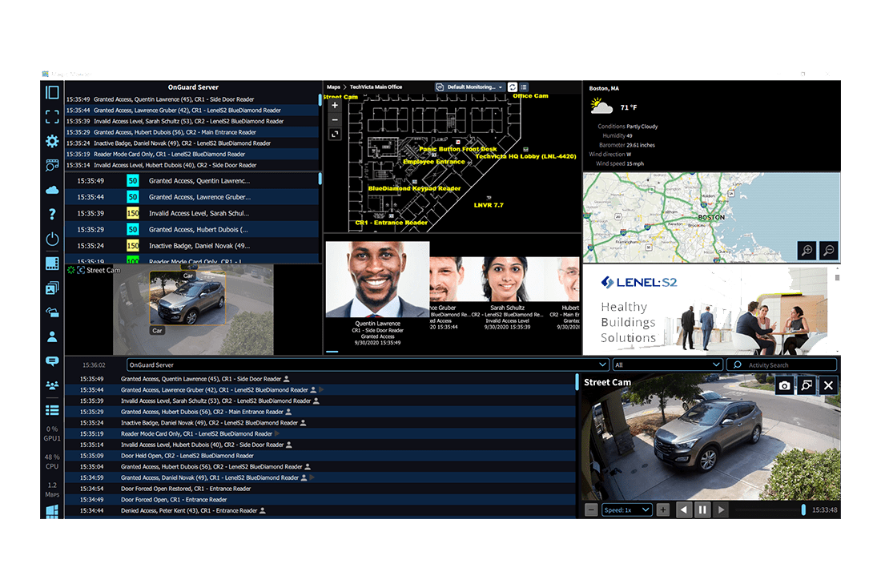Take a snapshot with the camera icon

coord(784,386)
